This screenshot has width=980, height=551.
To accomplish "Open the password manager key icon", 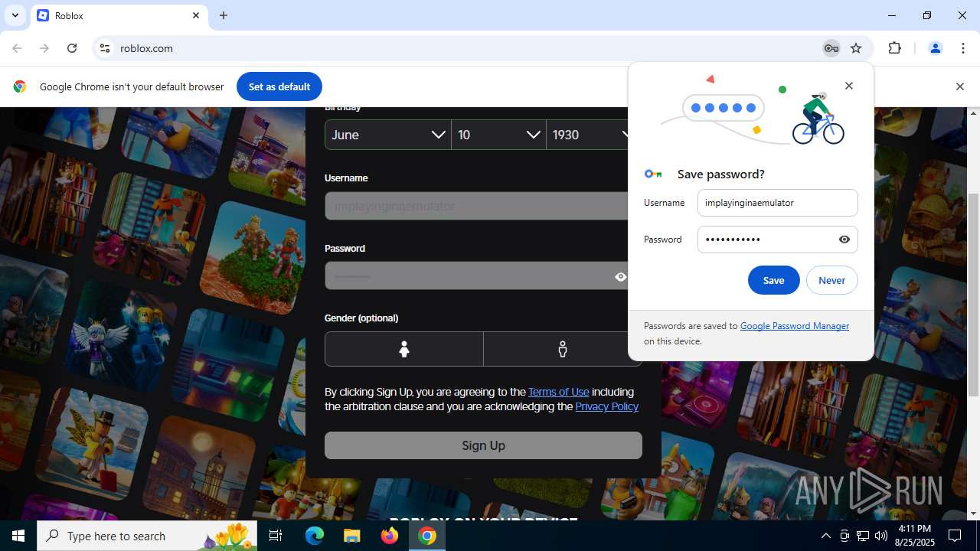I will tap(831, 48).
